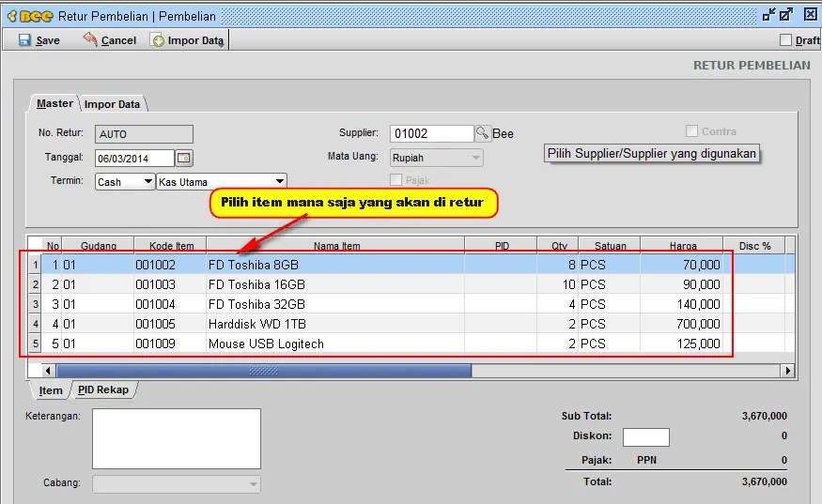The image size is (822, 504).
Task: Toggle the Draft checkbox
Action: pyautogui.click(x=785, y=39)
